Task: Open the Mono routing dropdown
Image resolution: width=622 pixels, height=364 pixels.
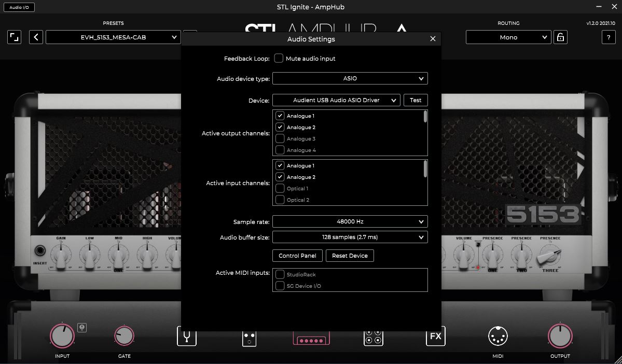Action: [508, 37]
